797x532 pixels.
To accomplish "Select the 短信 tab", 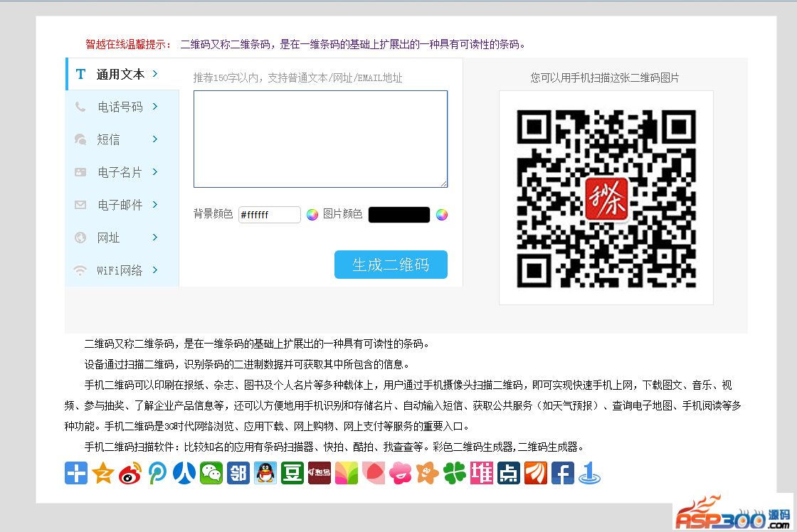I will pos(123,139).
